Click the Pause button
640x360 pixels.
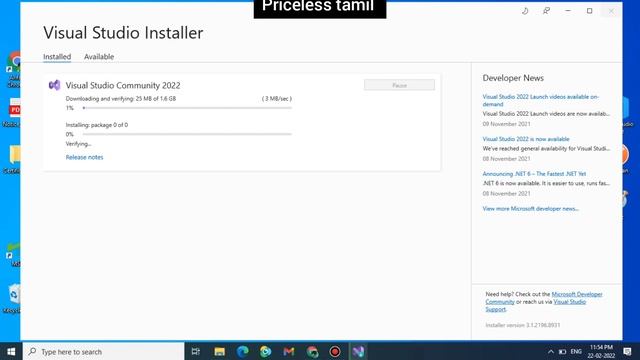399,85
